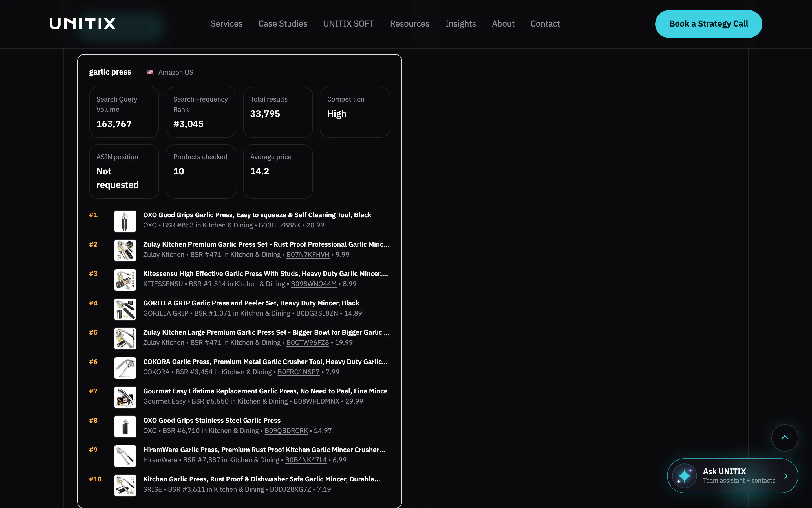Click the GORILLA GRIP press thumbnail
The width and height of the screenshot is (812, 508).
[x=125, y=309]
